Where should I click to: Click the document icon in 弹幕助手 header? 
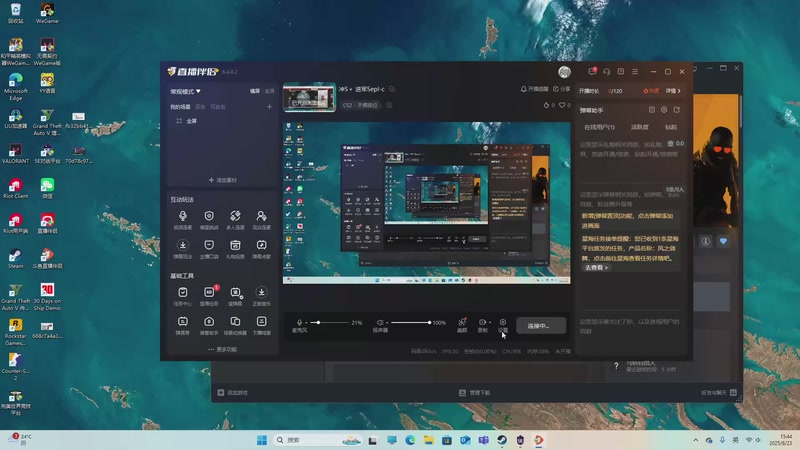tap(652, 110)
